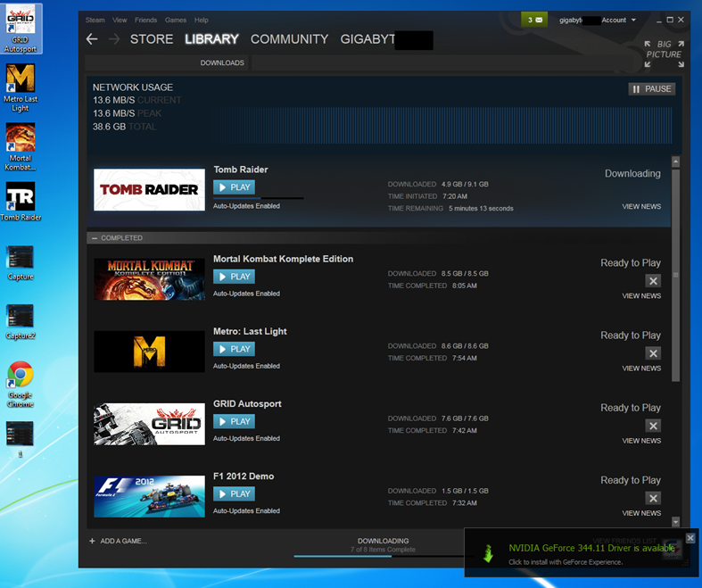Click the Mortal Kombat banner thumbnail
Screen dimensions: 702x588
(x=150, y=279)
